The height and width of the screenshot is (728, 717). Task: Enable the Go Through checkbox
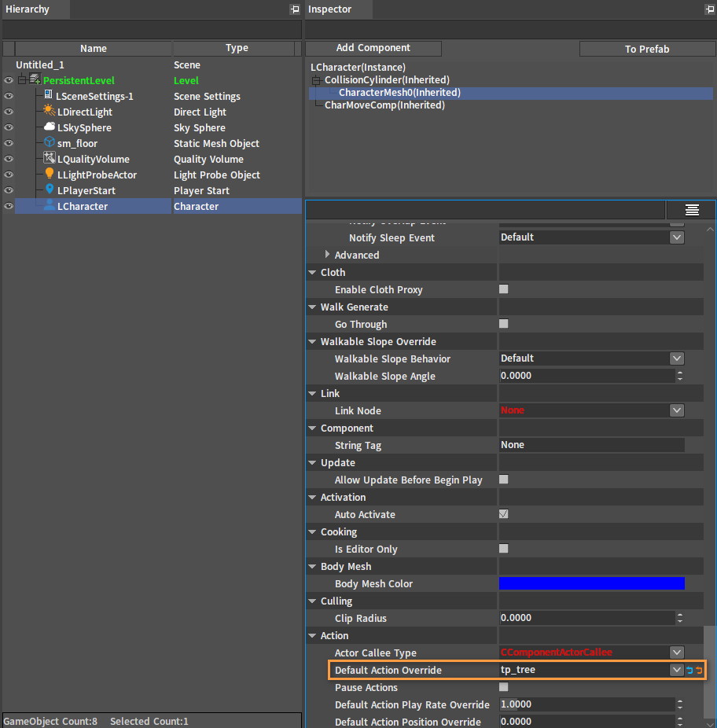point(503,324)
